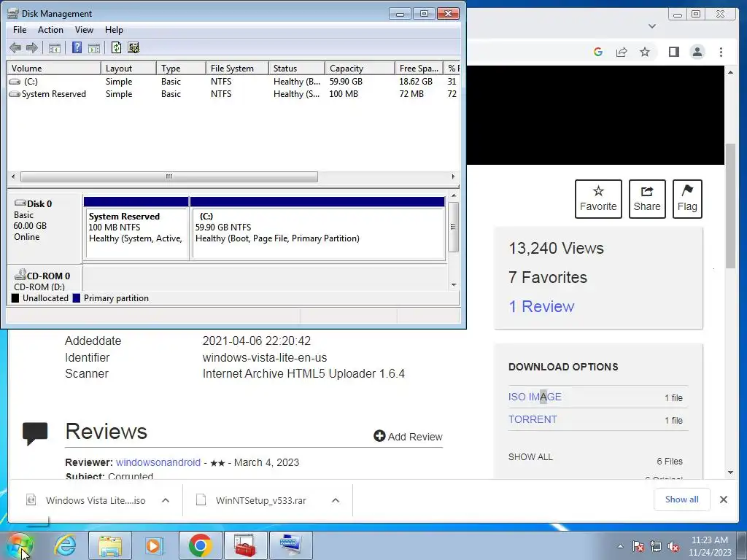Click Show all downloads button
Screen dimensions: 747x560
pos(682,499)
